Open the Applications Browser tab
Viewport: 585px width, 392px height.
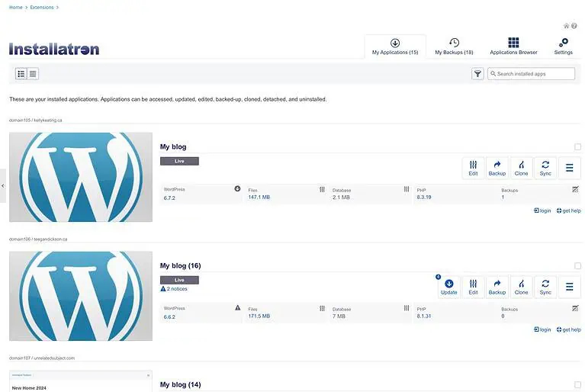click(x=513, y=46)
